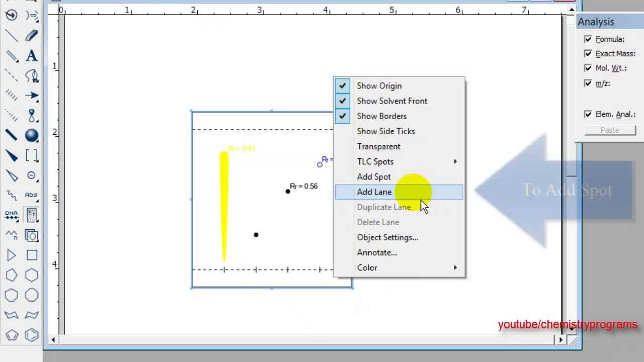
Task: Select the Solid Bond tool
Action: 11,35
